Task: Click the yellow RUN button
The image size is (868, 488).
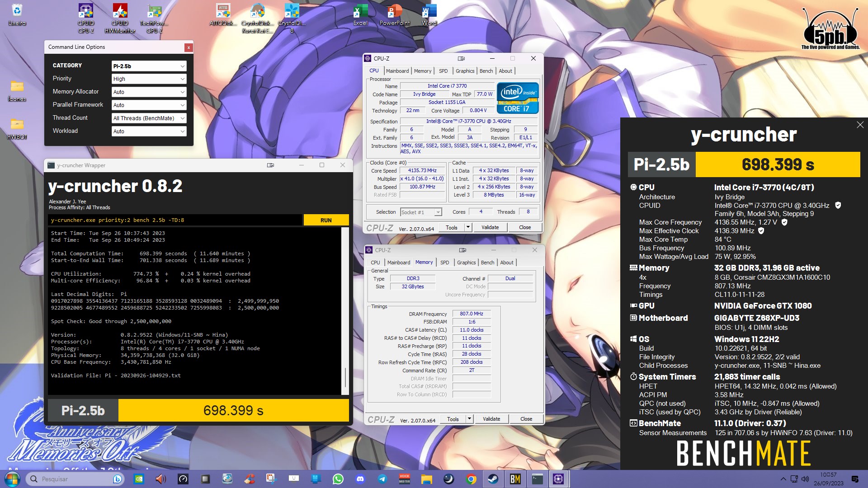Action: [326, 220]
